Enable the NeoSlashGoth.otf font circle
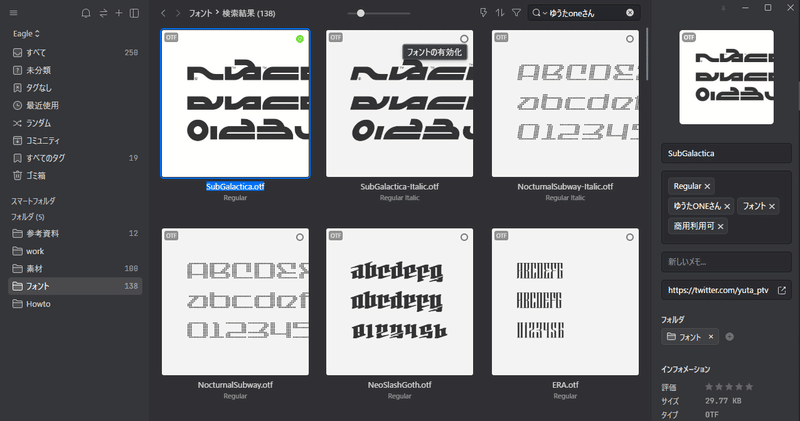Viewport: 800px width, 421px height. (464, 237)
